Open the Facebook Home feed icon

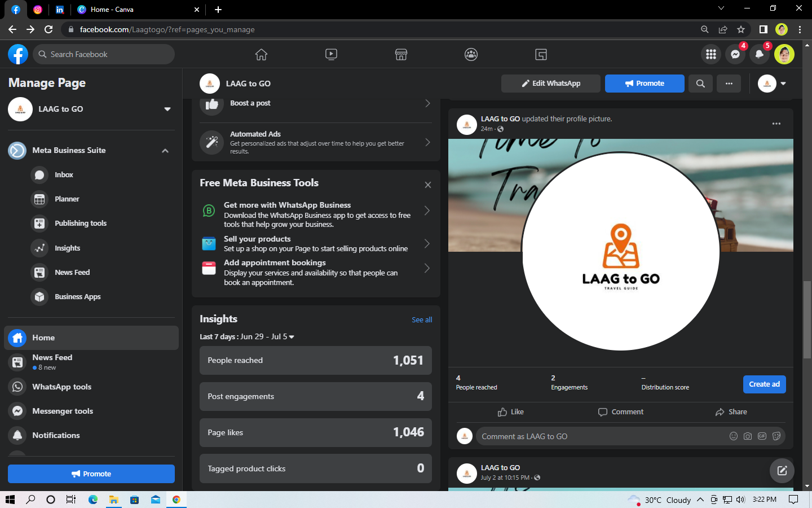(x=261, y=54)
